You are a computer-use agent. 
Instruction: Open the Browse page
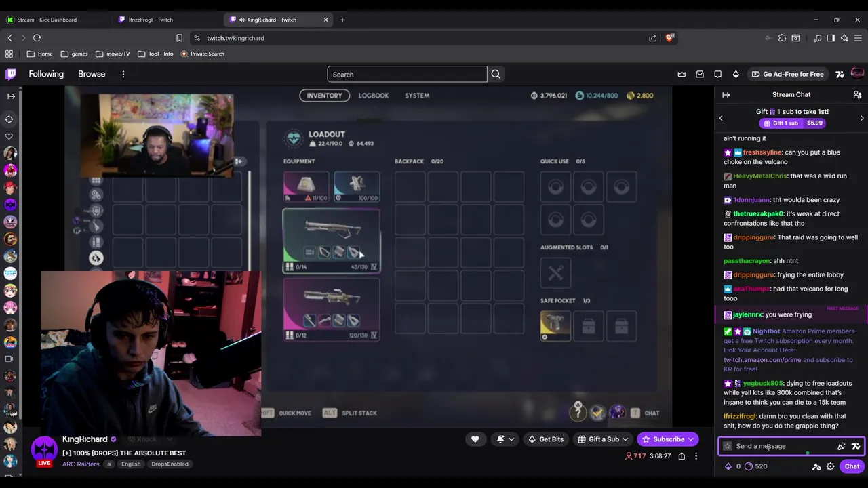(92, 74)
